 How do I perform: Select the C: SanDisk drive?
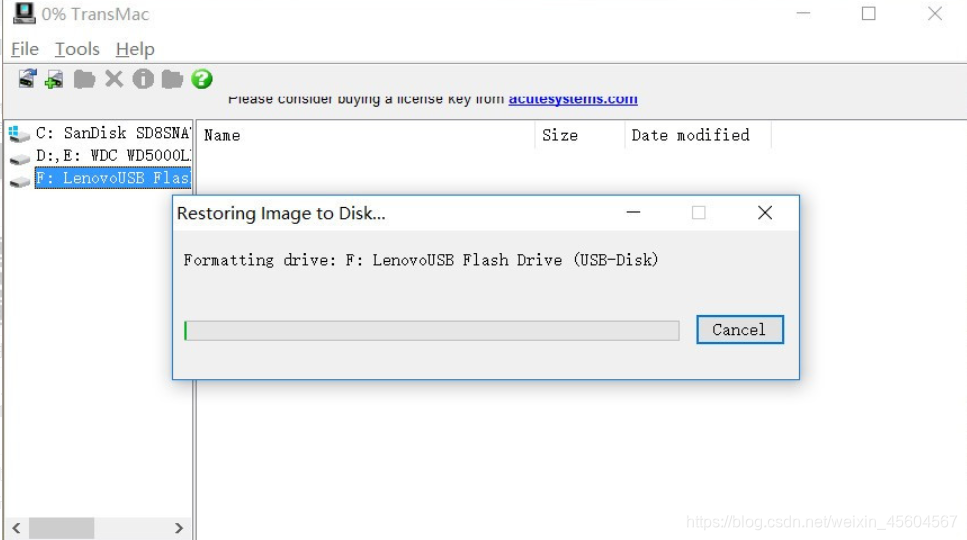click(99, 133)
